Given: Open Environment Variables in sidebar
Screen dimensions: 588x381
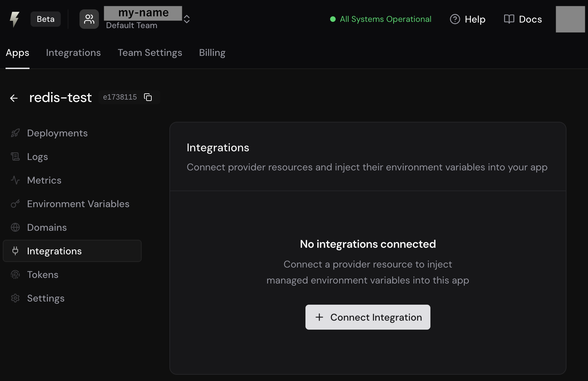Looking at the screenshot, I should pyautogui.click(x=72, y=204).
